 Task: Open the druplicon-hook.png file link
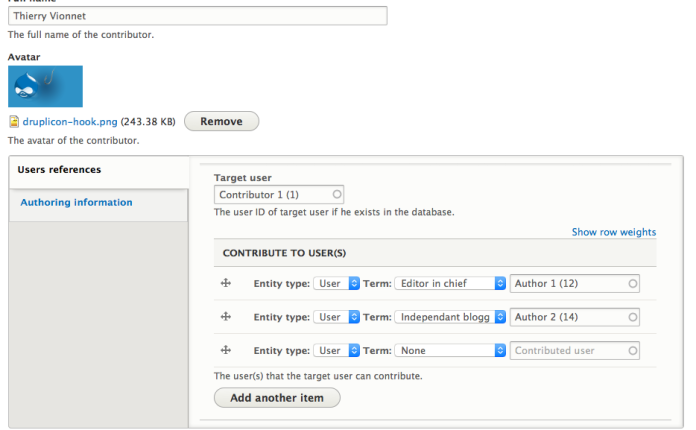(x=70, y=122)
